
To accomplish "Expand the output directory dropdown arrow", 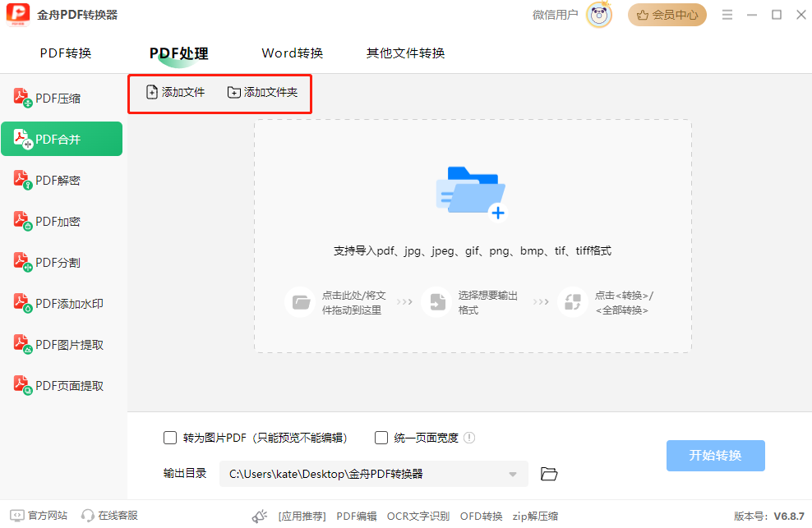I will coord(513,474).
